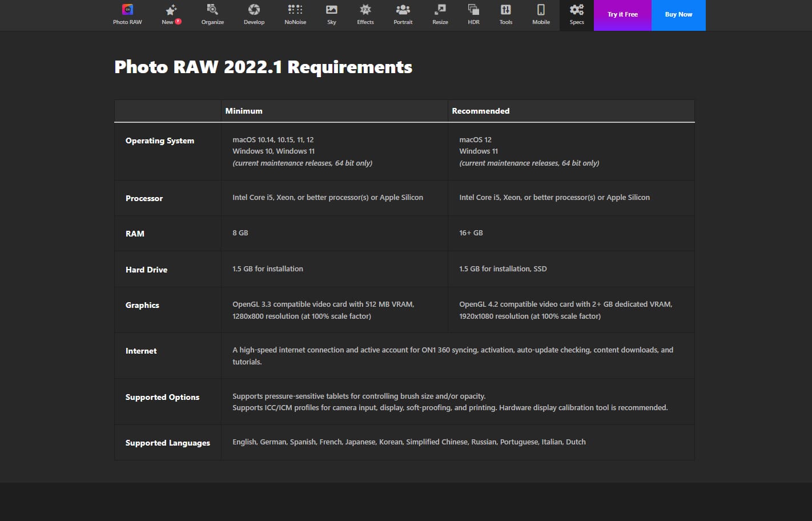Select the NoNoise dots icon
The image size is (812, 521).
(x=295, y=10)
